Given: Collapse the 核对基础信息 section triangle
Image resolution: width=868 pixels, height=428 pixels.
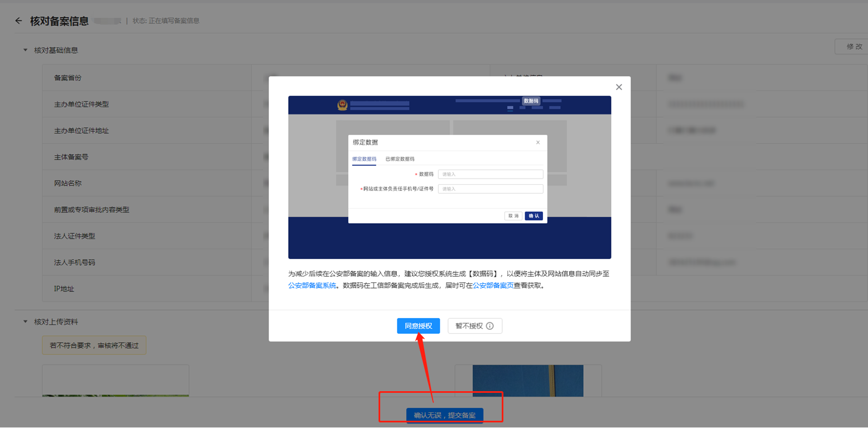Looking at the screenshot, I should (x=25, y=50).
